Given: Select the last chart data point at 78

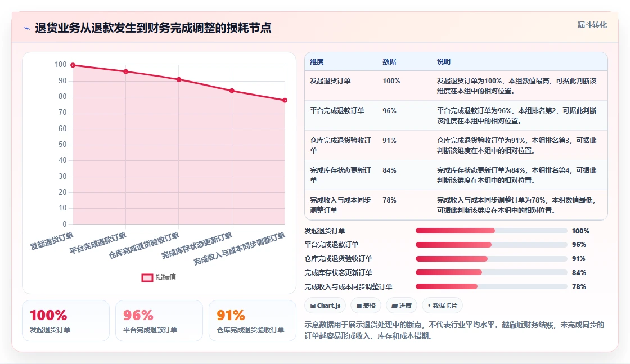Looking at the screenshot, I should (x=285, y=100).
